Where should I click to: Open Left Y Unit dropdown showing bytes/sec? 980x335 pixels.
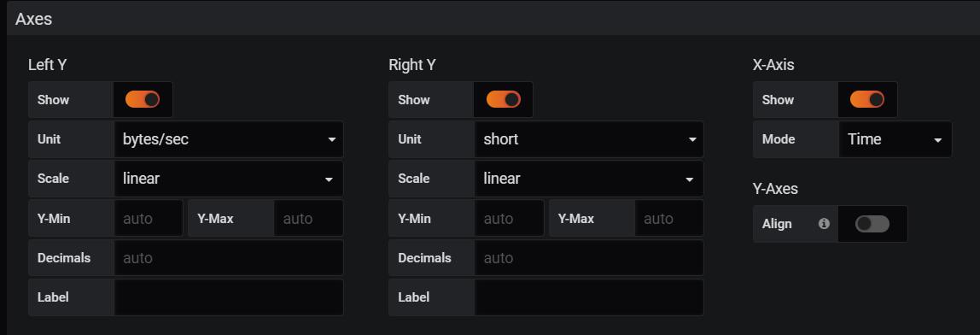click(228, 139)
